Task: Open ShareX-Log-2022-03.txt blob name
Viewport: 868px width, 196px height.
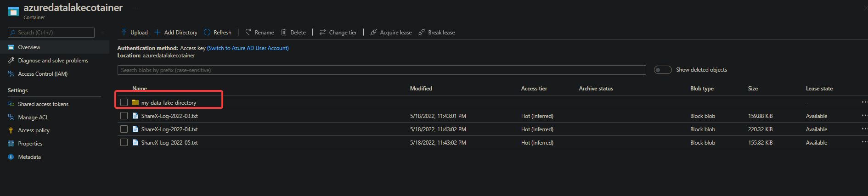Action: click(169, 116)
